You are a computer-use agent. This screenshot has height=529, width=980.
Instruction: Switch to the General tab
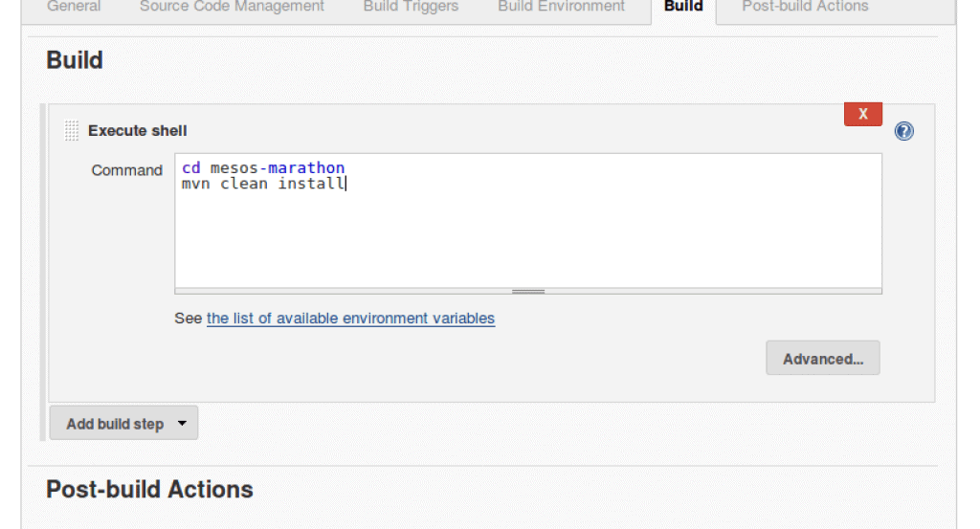tap(74, 7)
